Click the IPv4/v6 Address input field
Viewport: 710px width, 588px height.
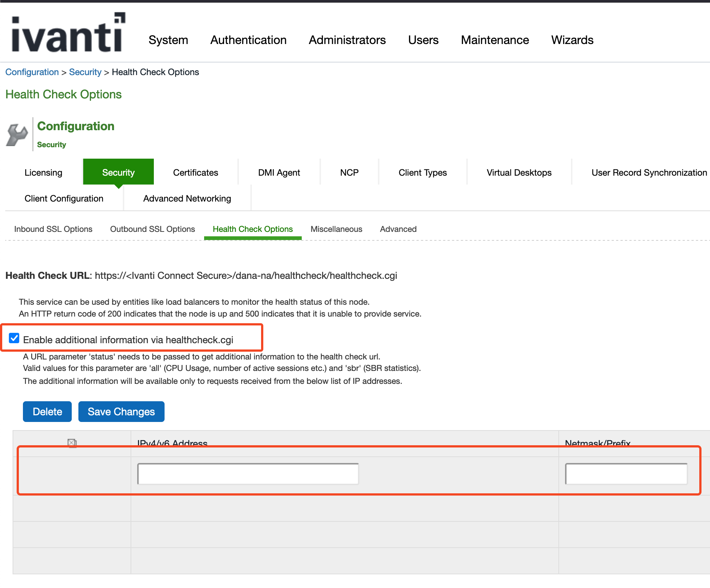pyautogui.click(x=248, y=474)
